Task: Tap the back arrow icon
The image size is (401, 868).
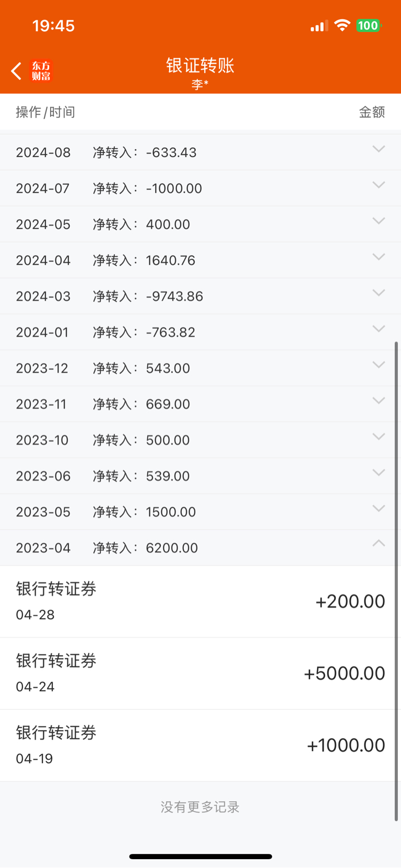Action: pos(16,71)
